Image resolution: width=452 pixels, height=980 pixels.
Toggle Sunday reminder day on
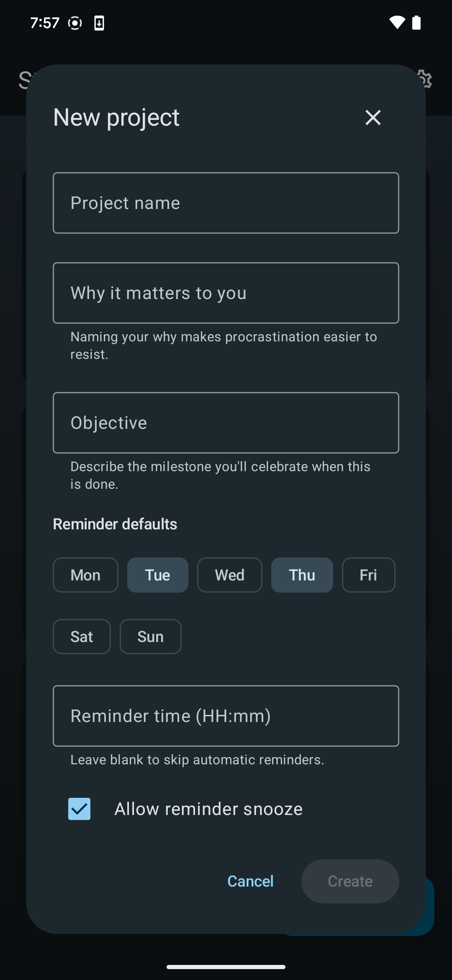click(150, 636)
